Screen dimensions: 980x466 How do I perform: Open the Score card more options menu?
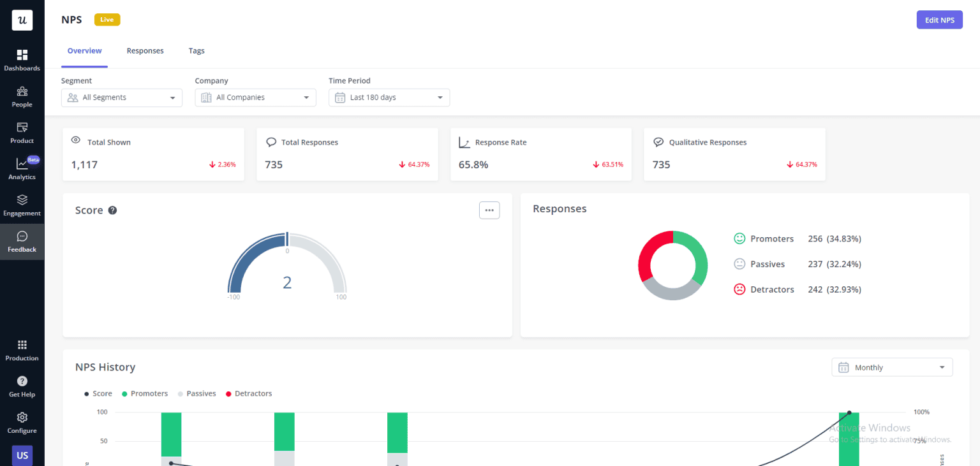coord(489,210)
